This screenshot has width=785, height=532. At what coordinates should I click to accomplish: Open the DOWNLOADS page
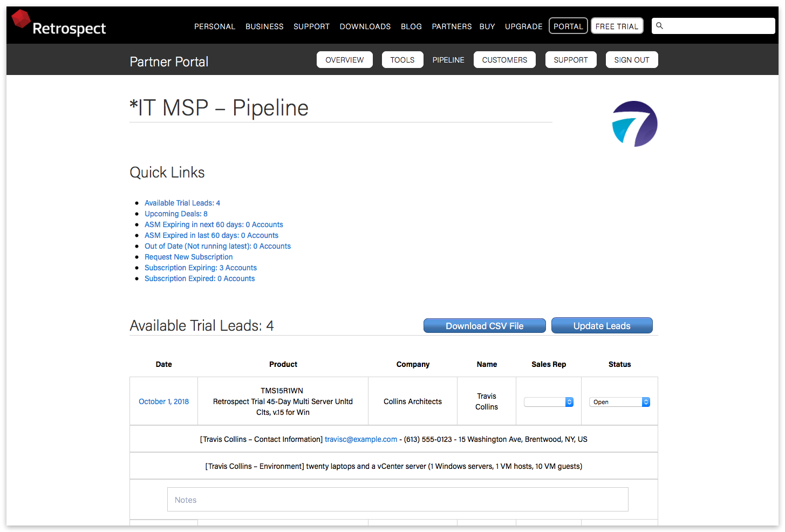pyautogui.click(x=365, y=26)
